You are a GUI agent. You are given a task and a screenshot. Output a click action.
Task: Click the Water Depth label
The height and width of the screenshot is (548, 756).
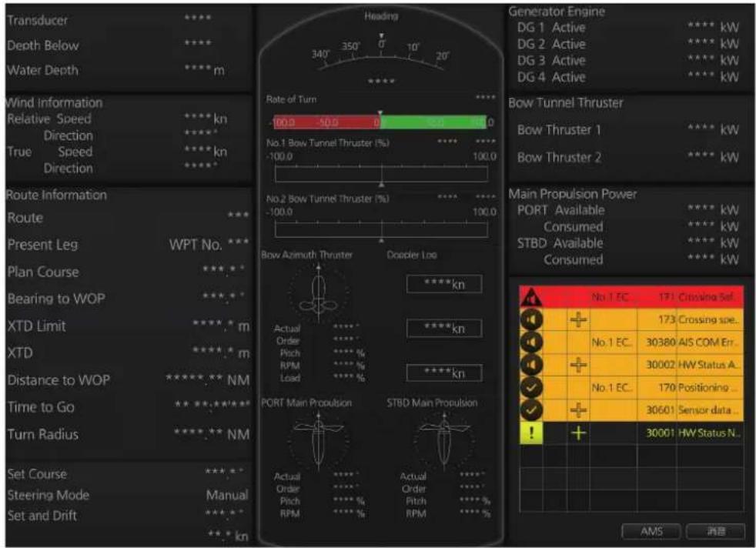(x=42, y=70)
